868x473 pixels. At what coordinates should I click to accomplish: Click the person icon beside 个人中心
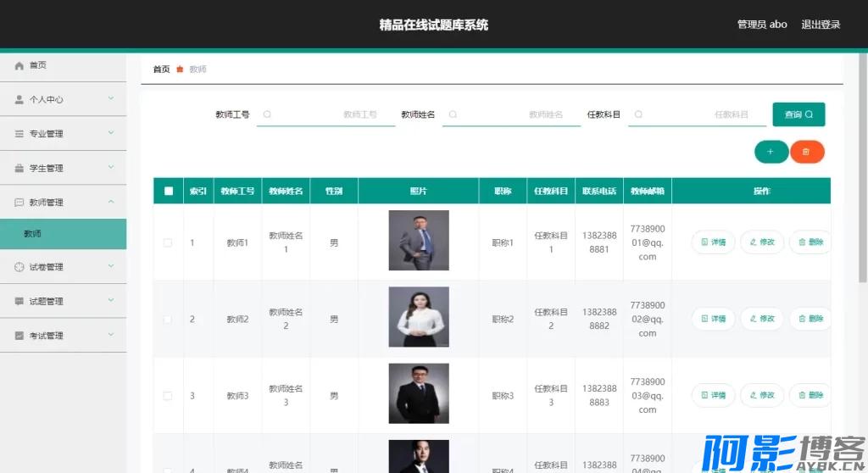(x=19, y=99)
